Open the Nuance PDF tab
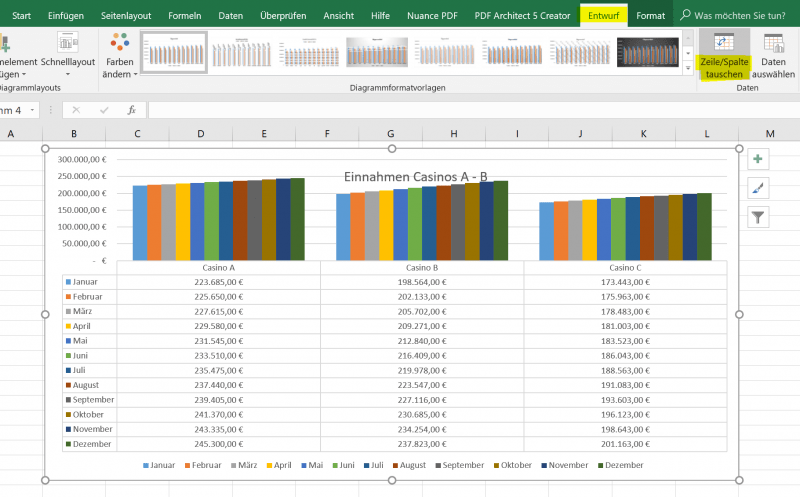 (x=432, y=15)
